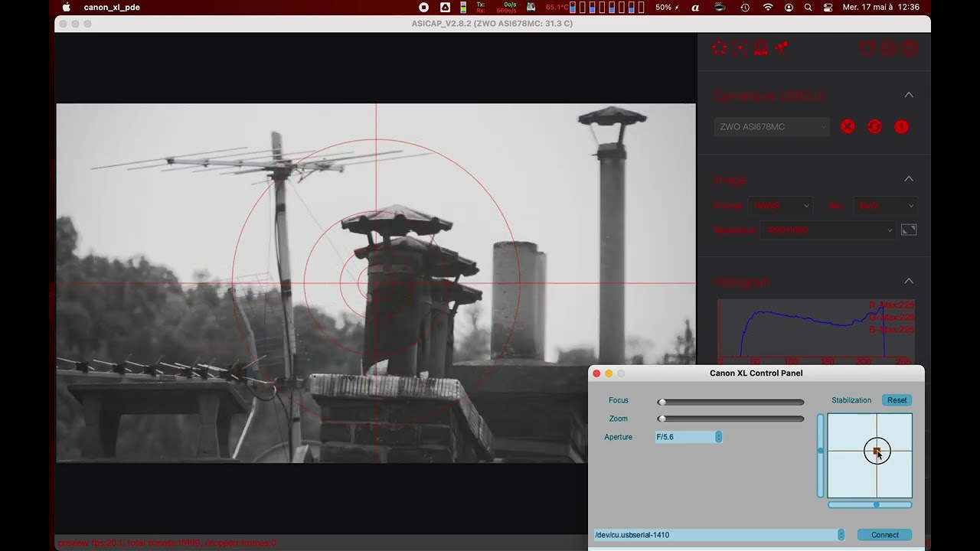The image size is (980, 551).
Task: Click the script 'a' menu bar icon
Action: (x=695, y=7)
